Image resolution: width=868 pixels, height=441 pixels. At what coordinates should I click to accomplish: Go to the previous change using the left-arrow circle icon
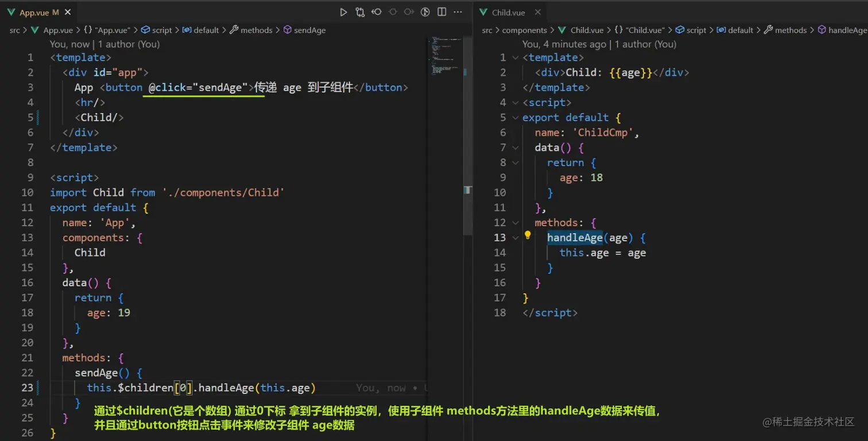[377, 12]
